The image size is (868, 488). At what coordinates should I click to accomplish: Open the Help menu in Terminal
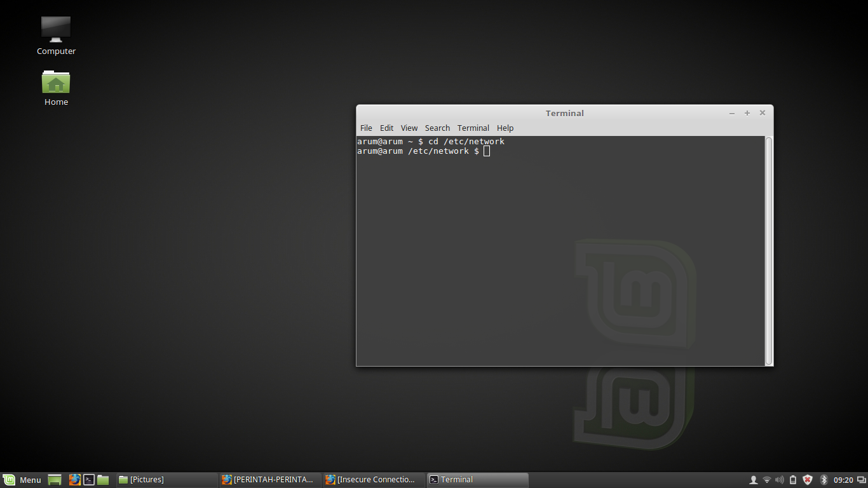(x=505, y=128)
